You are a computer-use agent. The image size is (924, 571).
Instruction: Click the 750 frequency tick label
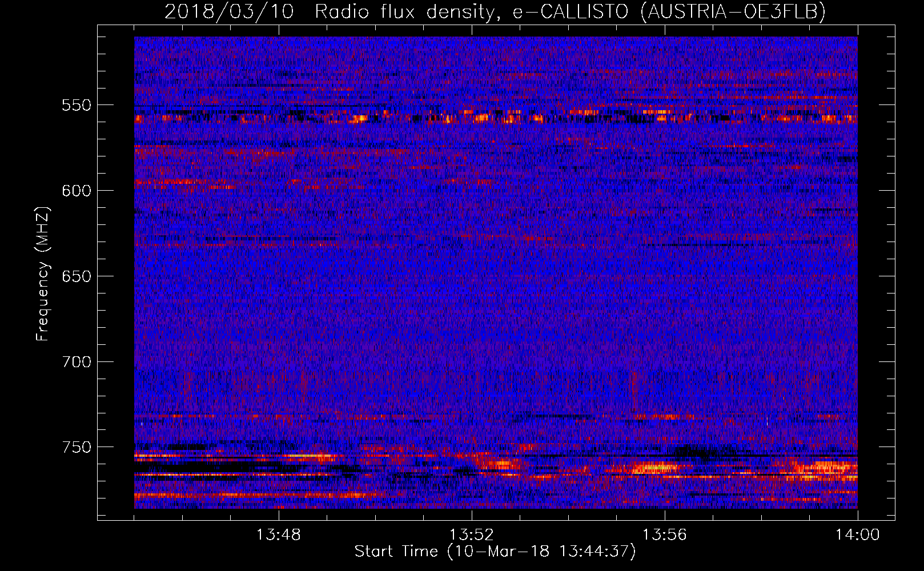[x=77, y=448]
